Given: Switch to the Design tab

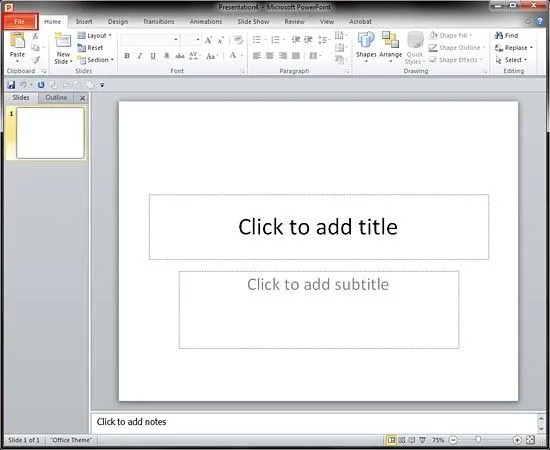Looking at the screenshot, I should (x=118, y=21).
